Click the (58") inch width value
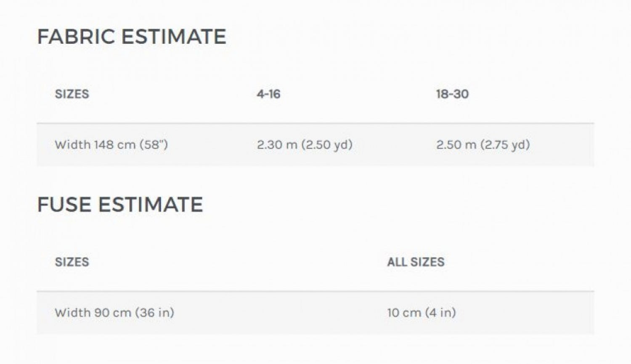The image size is (631, 364). click(x=154, y=145)
